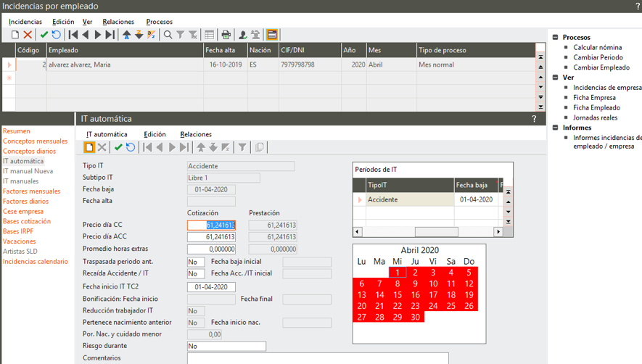
Task: Click the Comentarios text box
Action: (x=318, y=358)
